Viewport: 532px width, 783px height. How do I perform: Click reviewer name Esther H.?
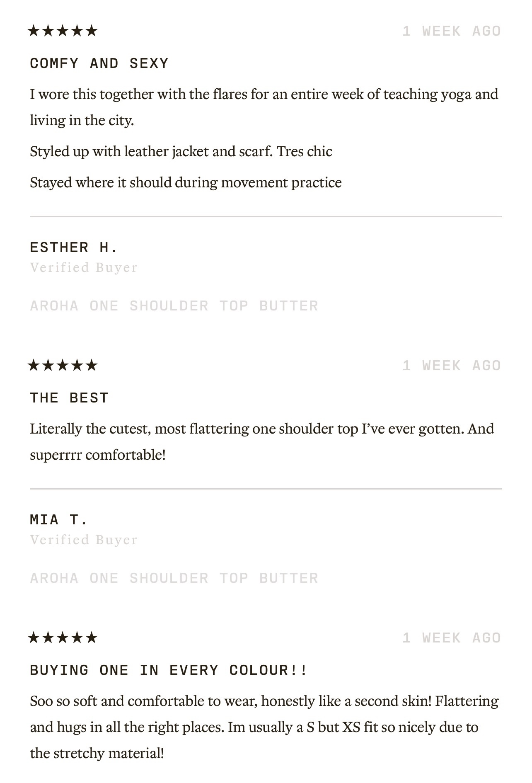click(74, 247)
